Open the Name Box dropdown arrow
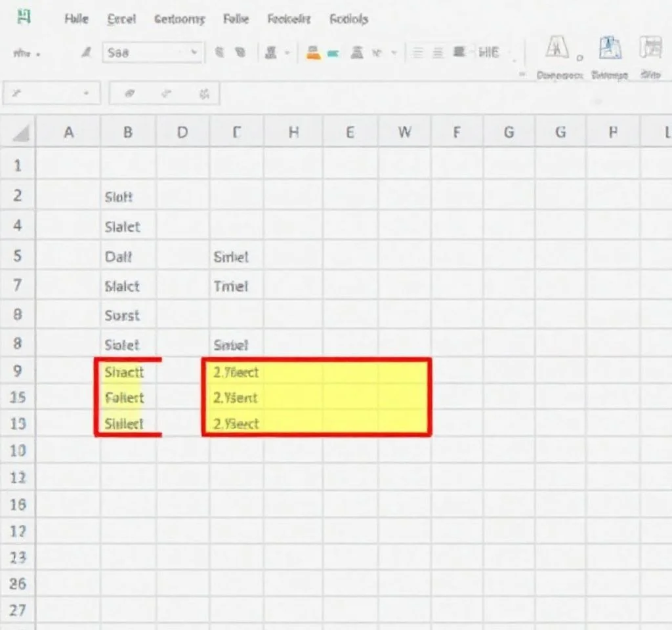The image size is (672, 630). click(85, 94)
